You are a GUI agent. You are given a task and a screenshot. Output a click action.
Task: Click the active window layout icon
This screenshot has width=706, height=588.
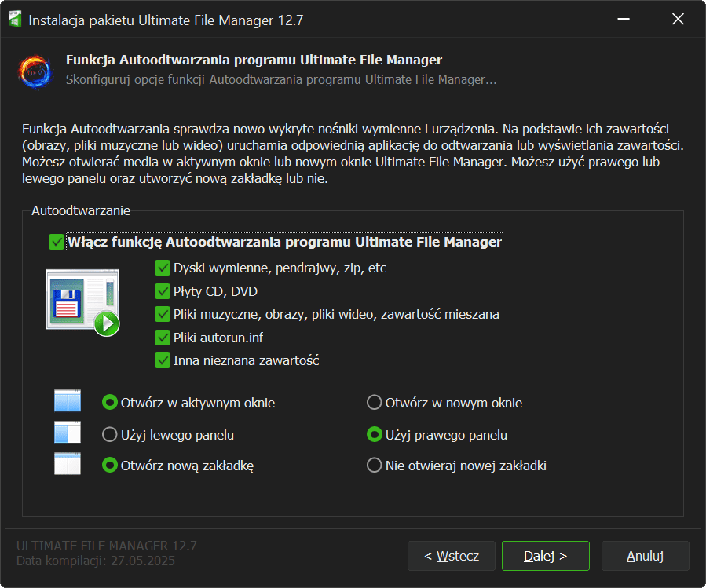coord(68,402)
